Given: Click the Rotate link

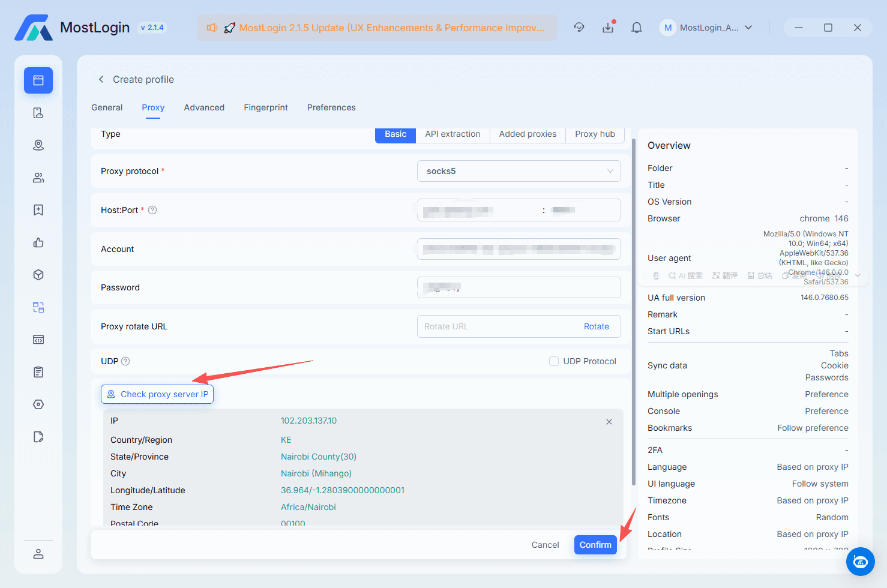Looking at the screenshot, I should coord(597,326).
